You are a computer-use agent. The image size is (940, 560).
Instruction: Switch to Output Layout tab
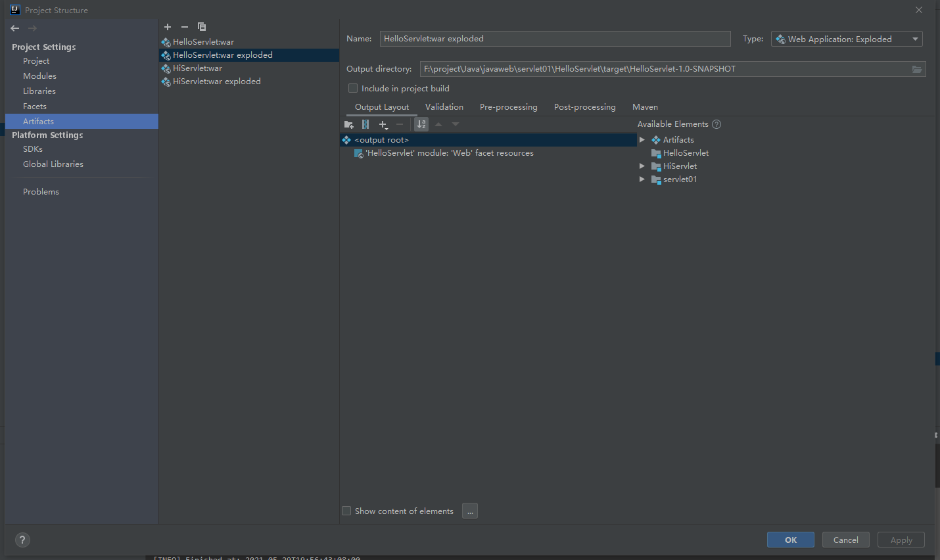click(382, 107)
